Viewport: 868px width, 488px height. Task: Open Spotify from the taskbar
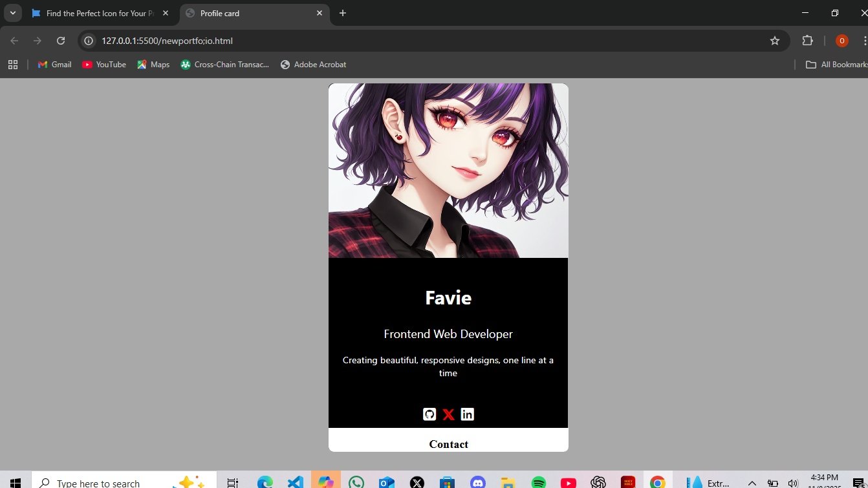(x=538, y=482)
